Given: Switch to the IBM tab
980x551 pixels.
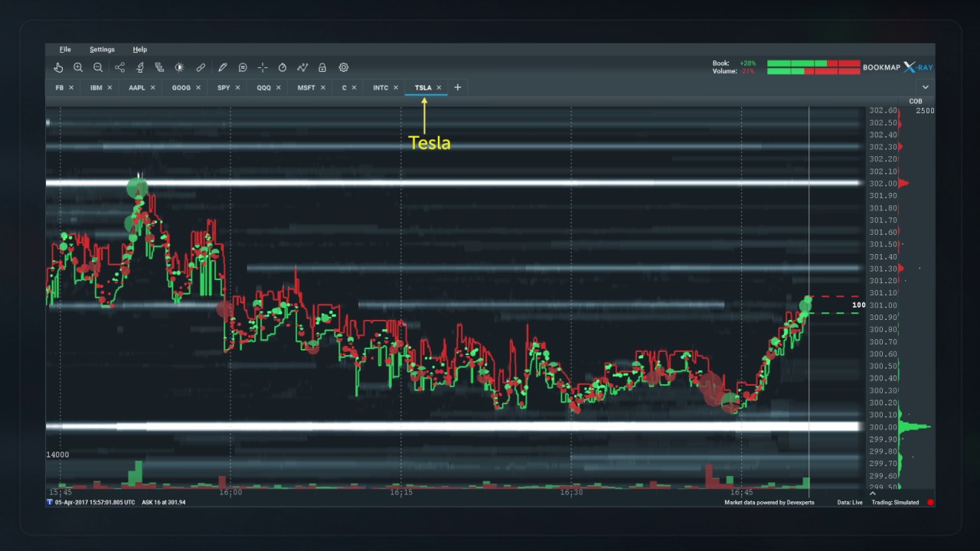Looking at the screenshot, I should coord(96,88).
